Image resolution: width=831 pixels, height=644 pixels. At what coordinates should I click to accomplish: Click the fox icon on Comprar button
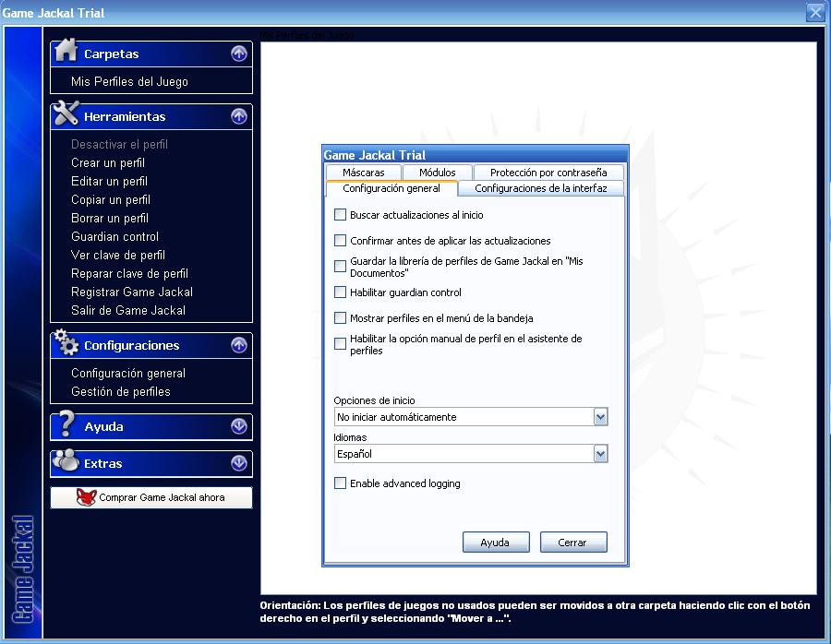[x=87, y=497]
